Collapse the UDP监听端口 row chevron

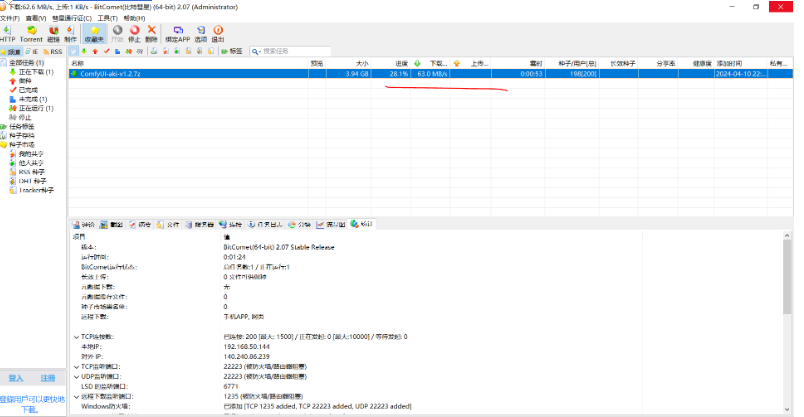tap(76, 375)
